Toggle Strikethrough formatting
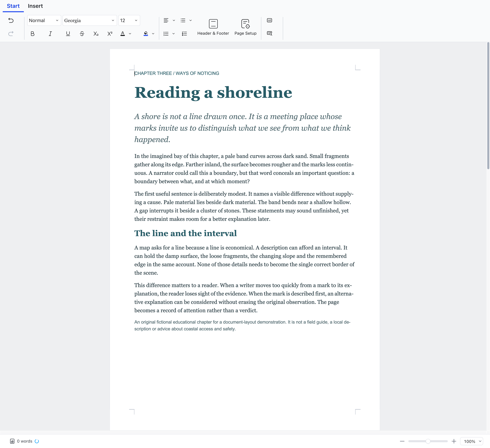Image resolution: width=490 pixels, height=448 pixels. click(x=82, y=34)
